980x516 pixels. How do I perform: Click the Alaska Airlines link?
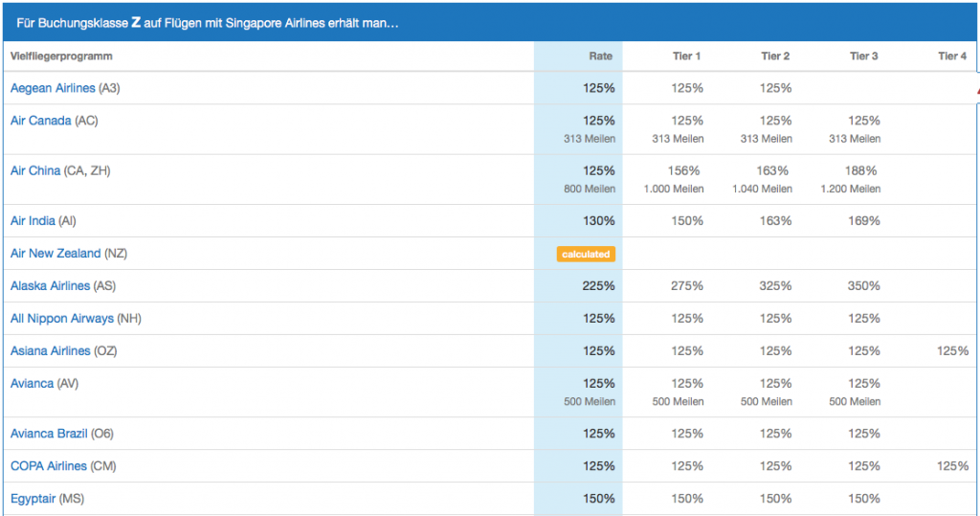click(x=50, y=286)
